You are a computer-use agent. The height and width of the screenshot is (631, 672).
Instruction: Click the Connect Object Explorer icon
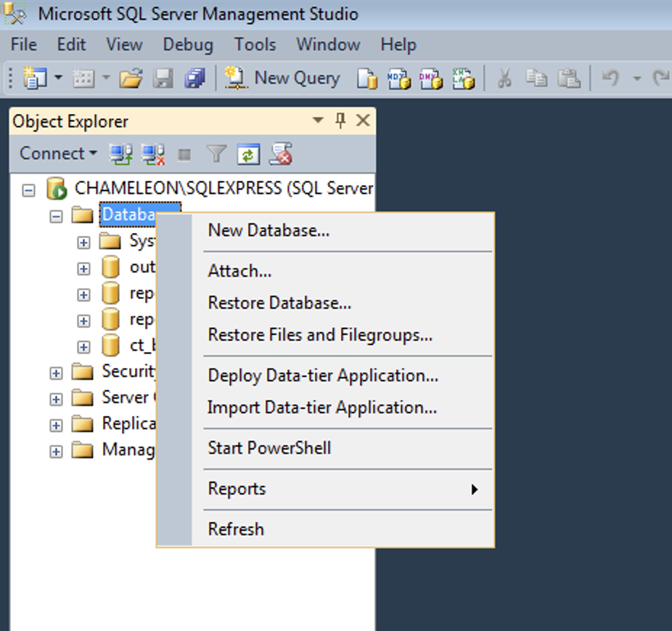[121, 154]
